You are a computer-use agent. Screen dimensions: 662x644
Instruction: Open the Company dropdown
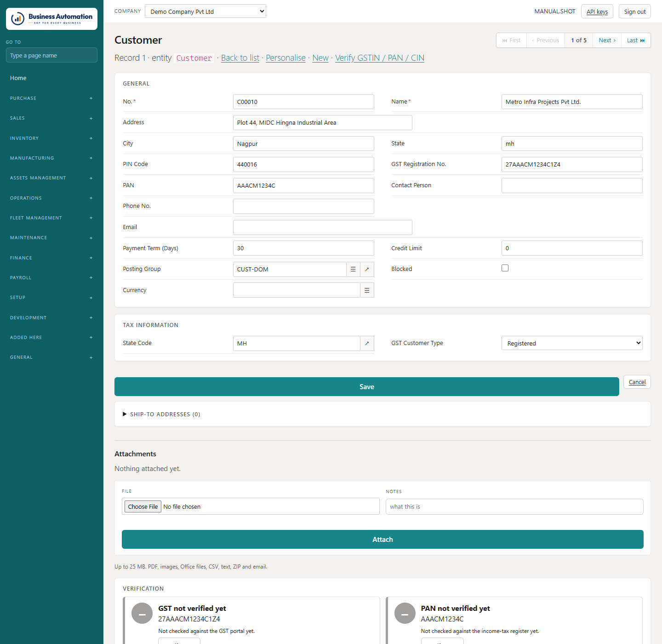coord(205,11)
